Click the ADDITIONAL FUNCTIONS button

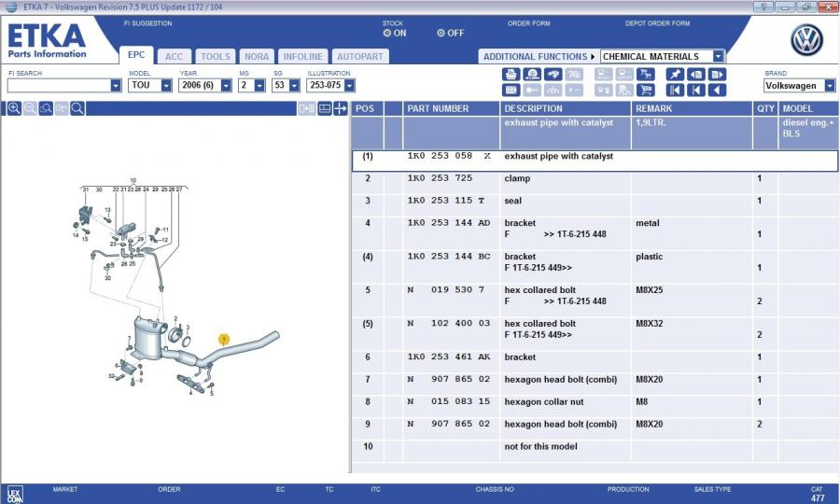coord(536,56)
